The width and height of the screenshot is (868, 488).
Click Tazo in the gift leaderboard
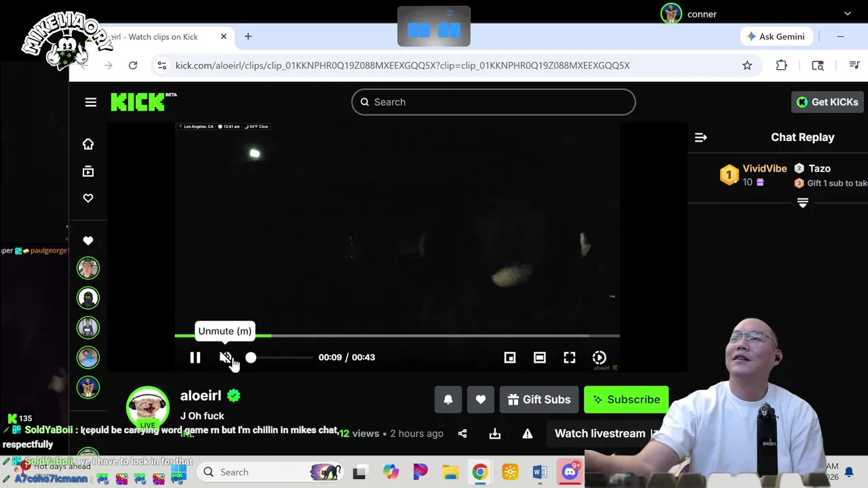pos(819,168)
